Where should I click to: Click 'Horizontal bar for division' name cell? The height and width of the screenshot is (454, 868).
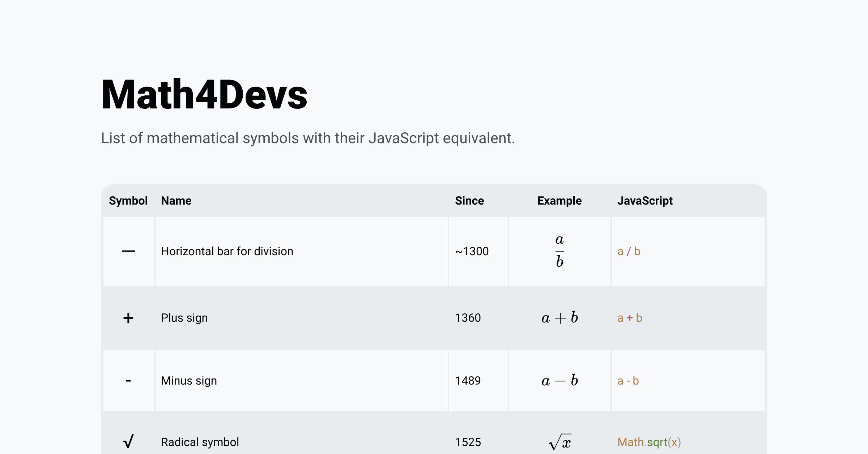coord(227,251)
